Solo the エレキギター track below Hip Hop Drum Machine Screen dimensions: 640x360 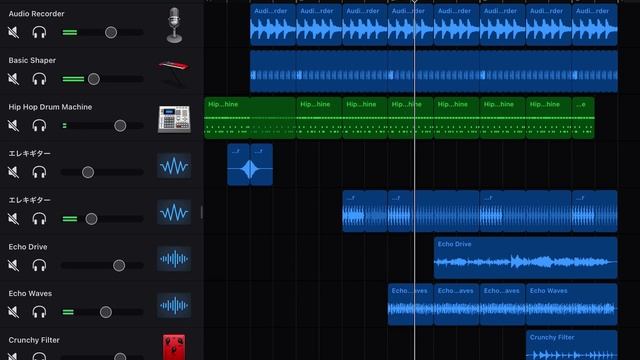(39, 172)
